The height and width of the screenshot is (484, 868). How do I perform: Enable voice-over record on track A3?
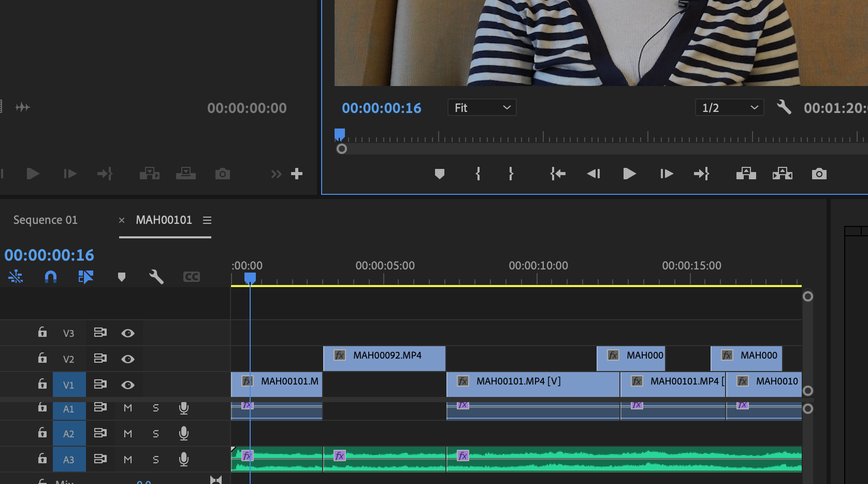tap(183, 459)
